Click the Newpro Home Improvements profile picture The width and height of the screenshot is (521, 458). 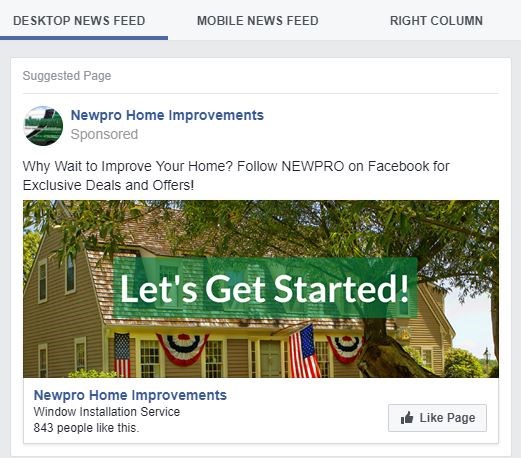click(43, 126)
